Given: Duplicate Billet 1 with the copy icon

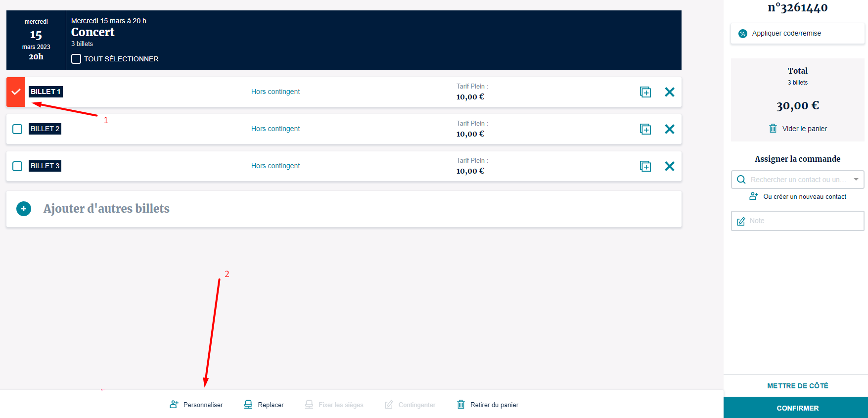Looking at the screenshot, I should pyautogui.click(x=645, y=92).
